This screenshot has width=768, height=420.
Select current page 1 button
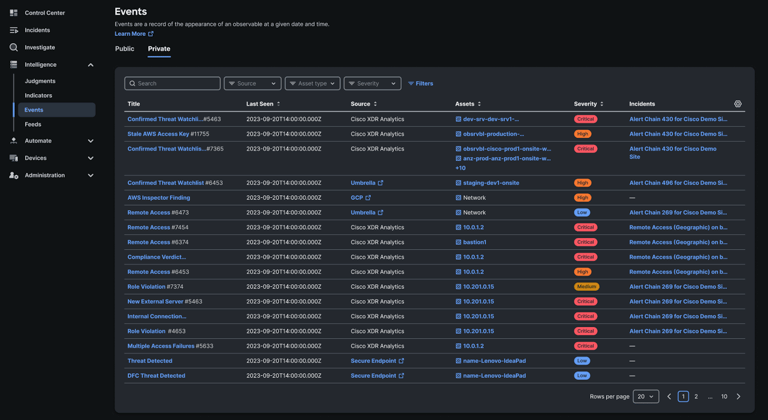tap(683, 396)
